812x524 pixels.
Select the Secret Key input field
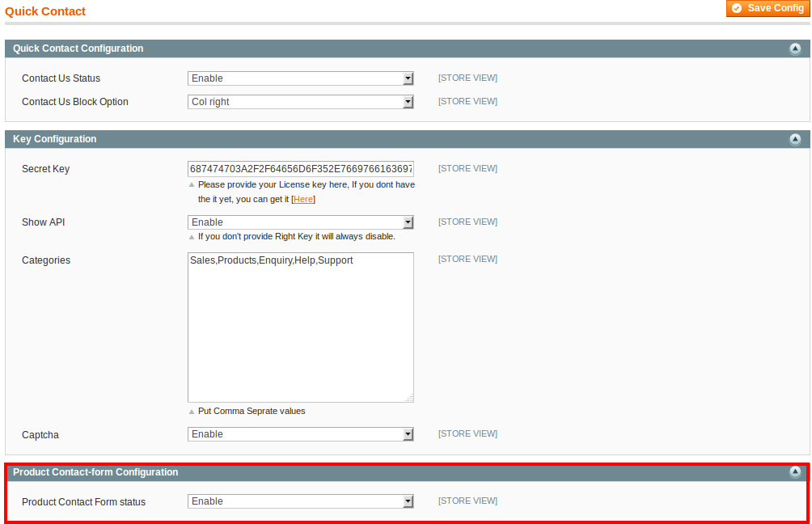point(300,168)
